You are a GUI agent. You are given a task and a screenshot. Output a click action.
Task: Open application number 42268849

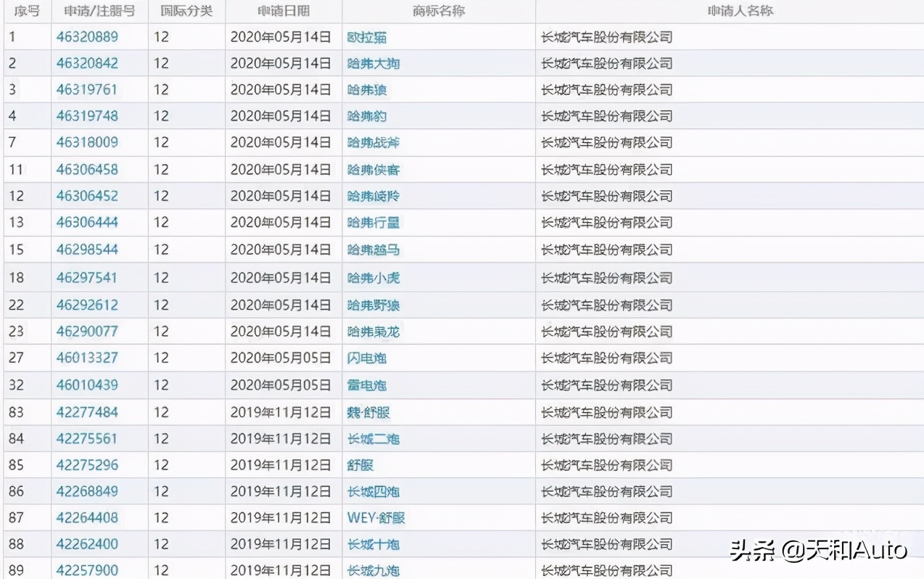click(87, 491)
